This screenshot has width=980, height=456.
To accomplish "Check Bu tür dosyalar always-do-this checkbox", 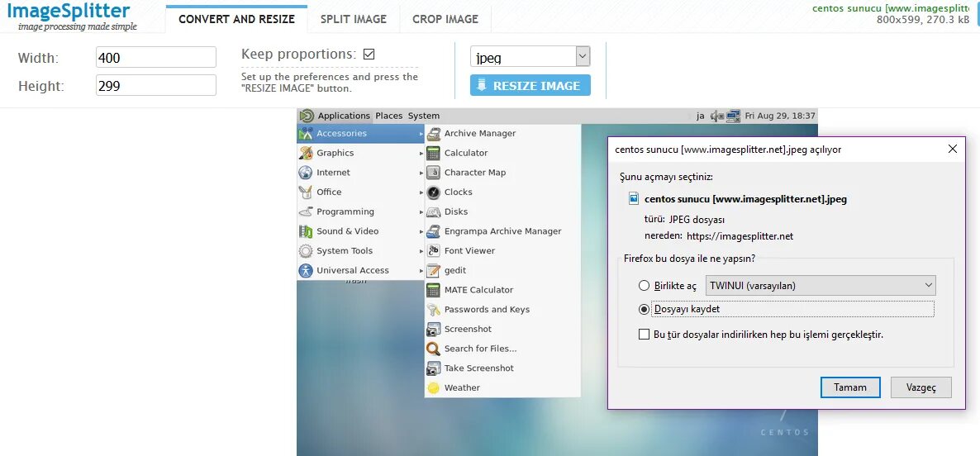I will coord(645,335).
